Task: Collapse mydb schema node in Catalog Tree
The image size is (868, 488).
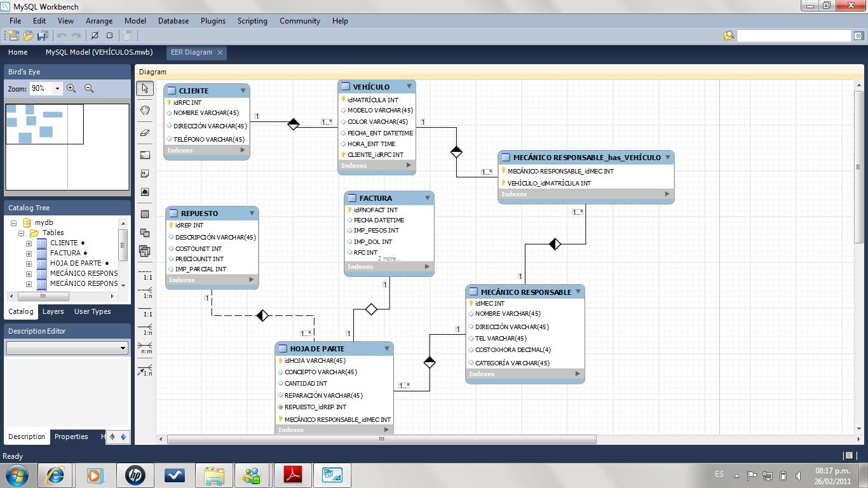Action: point(13,223)
